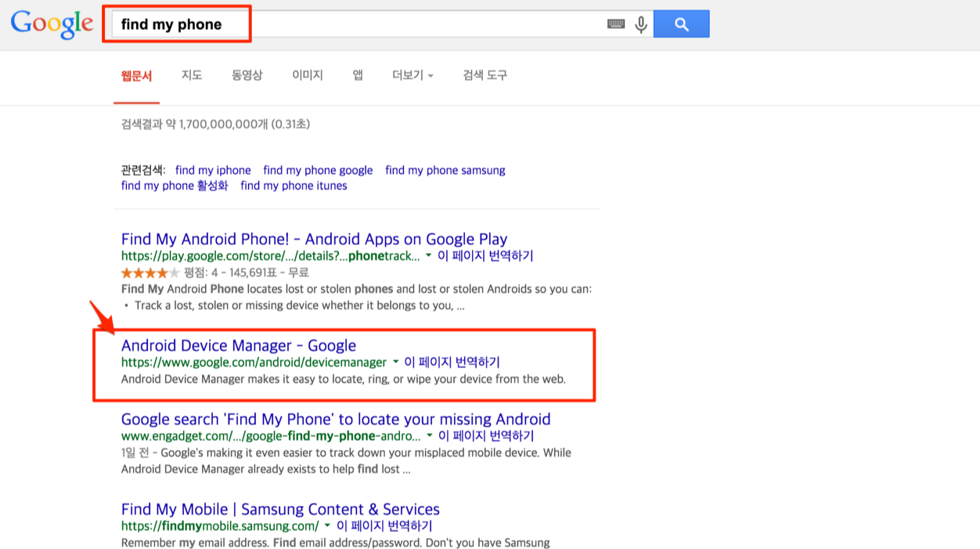Click related search 'find my phone samsung'

[x=445, y=170]
